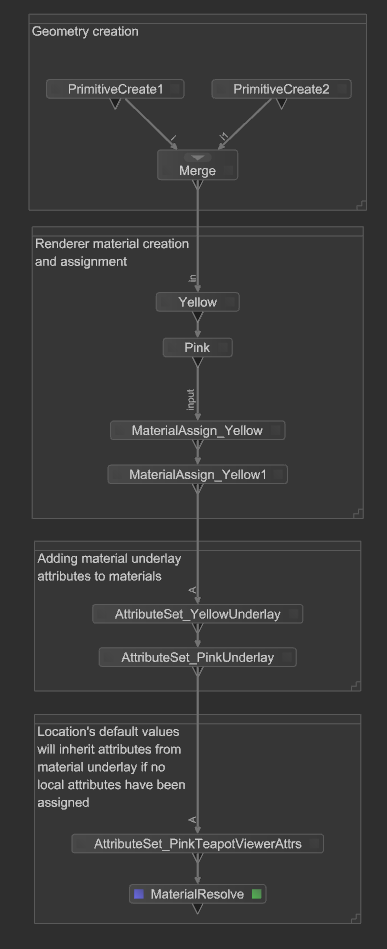Click the output port under AttributeSet_PinkUnderlay

197,672
